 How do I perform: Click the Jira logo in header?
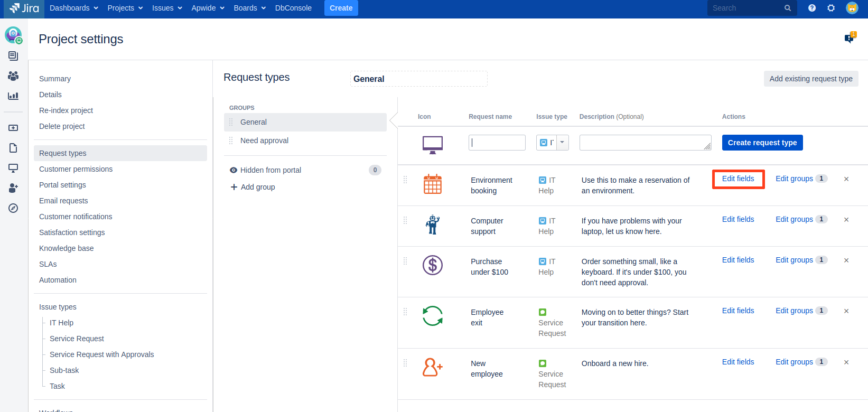(24, 8)
